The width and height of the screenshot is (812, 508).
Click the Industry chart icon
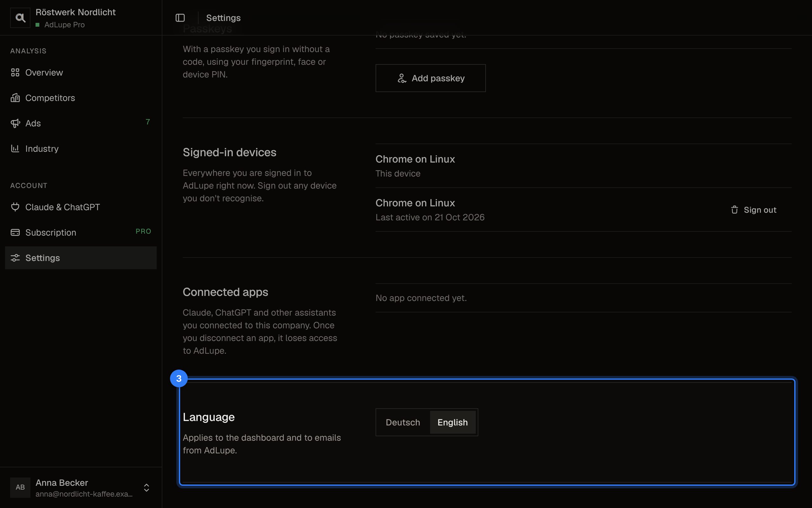15,149
